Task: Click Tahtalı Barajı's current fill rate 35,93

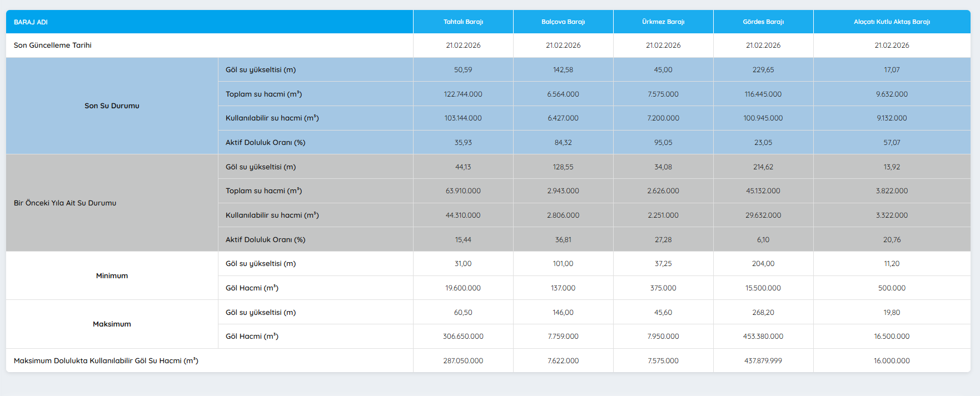Action: point(463,143)
